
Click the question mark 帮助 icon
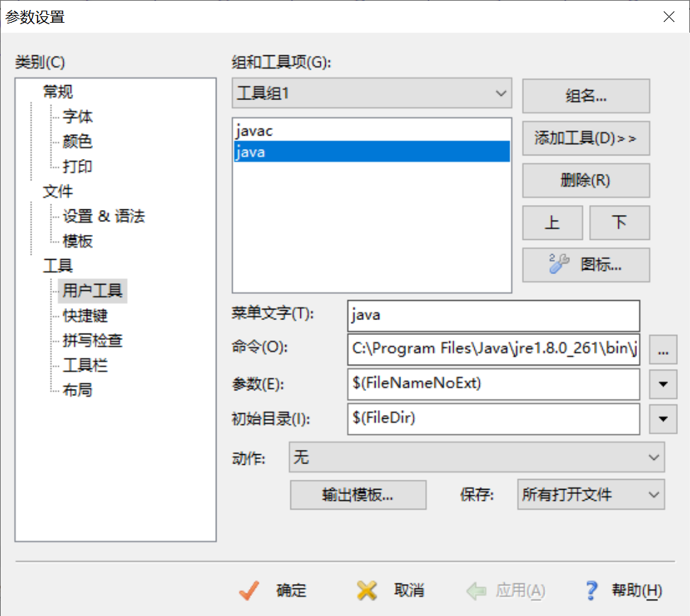click(x=591, y=590)
